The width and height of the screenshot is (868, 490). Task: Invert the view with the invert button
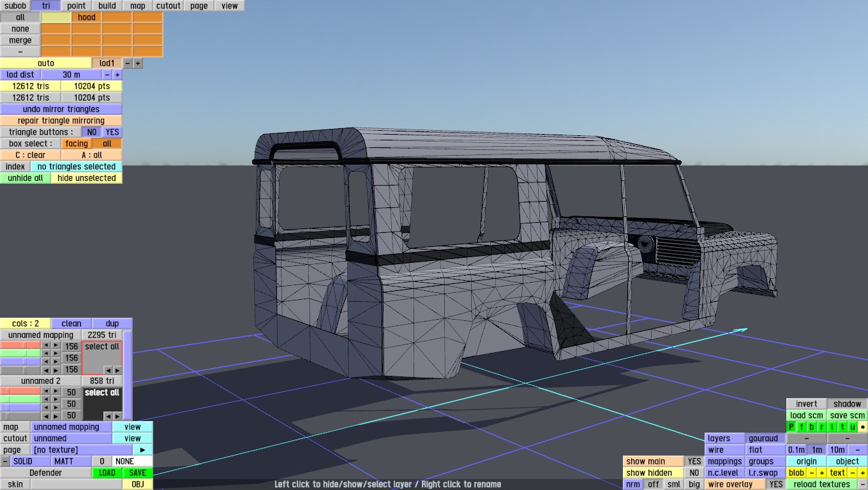(x=807, y=404)
